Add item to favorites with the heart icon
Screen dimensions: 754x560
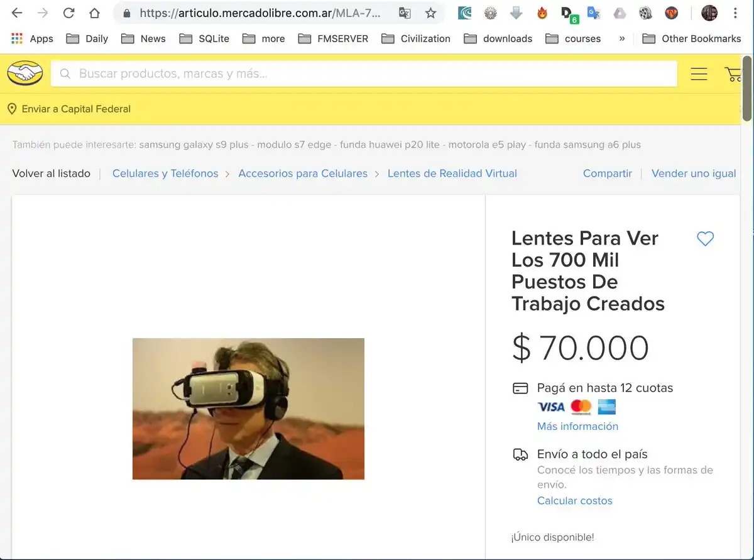pyautogui.click(x=705, y=239)
